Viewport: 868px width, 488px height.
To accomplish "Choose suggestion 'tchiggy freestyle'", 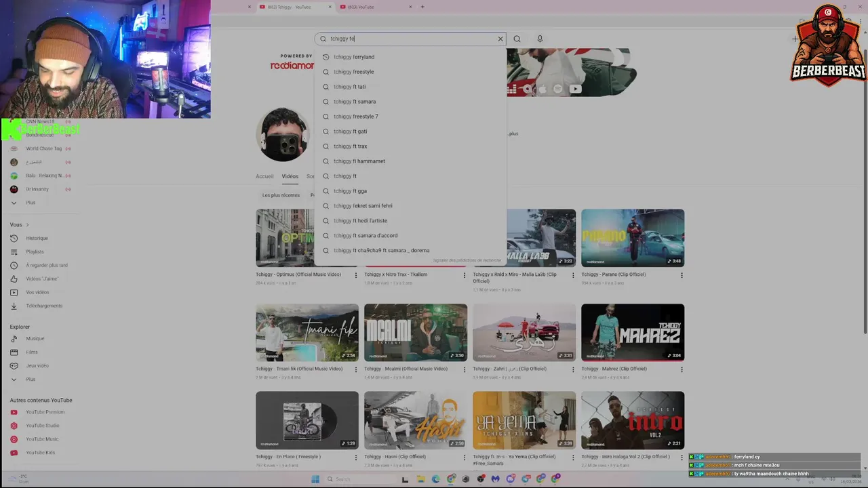I will [410, 72].
